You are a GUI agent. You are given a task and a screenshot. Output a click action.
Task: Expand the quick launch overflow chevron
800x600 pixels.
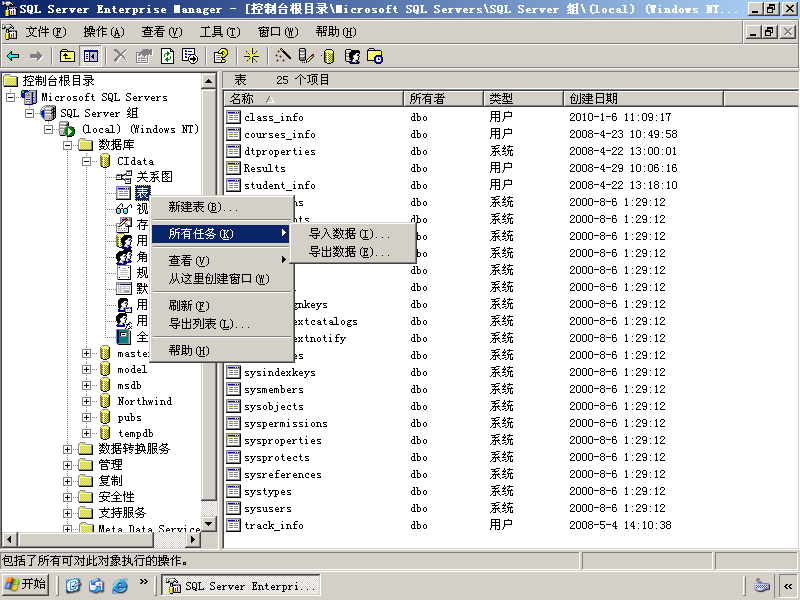(143, 582)
